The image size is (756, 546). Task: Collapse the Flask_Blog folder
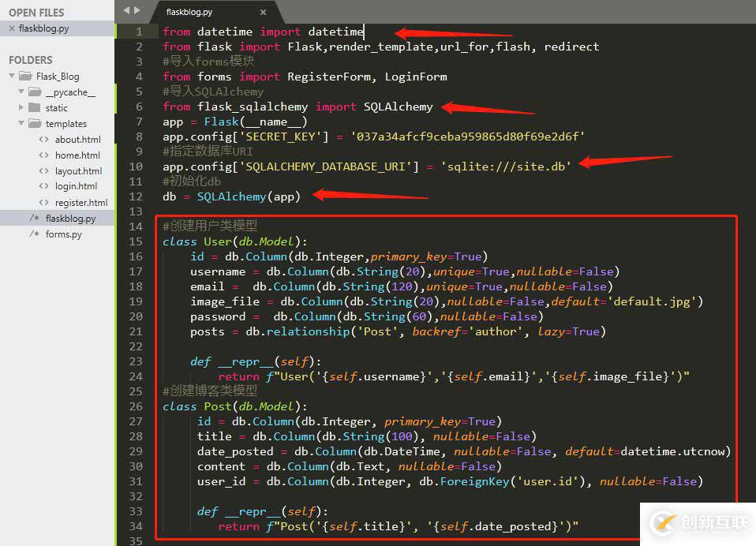(12, 77)
